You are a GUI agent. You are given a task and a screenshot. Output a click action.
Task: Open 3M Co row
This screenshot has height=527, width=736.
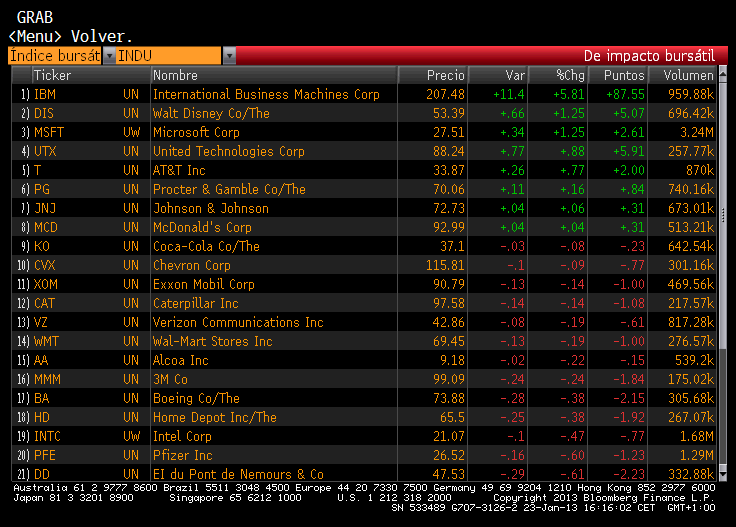(364, 379)
